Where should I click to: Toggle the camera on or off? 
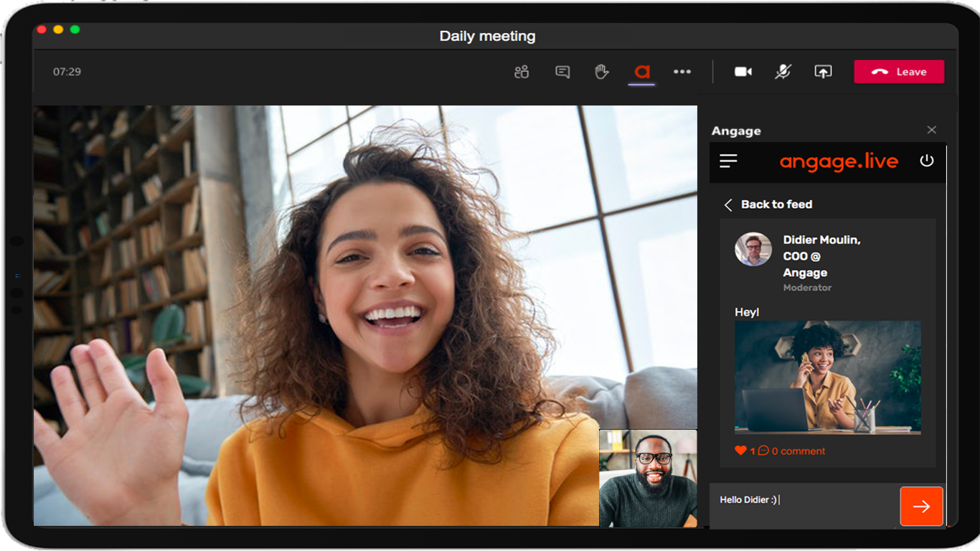(743, 72)
